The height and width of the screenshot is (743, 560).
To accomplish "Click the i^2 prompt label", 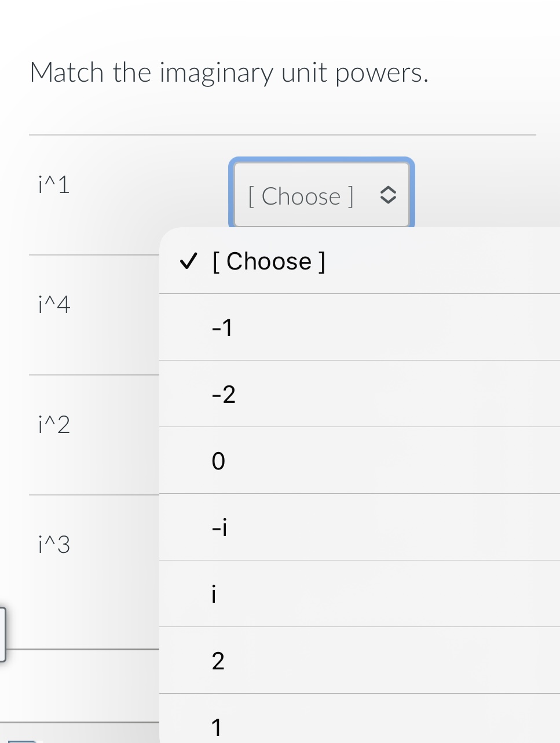I will pyautogui.click(x=54, y=425).
